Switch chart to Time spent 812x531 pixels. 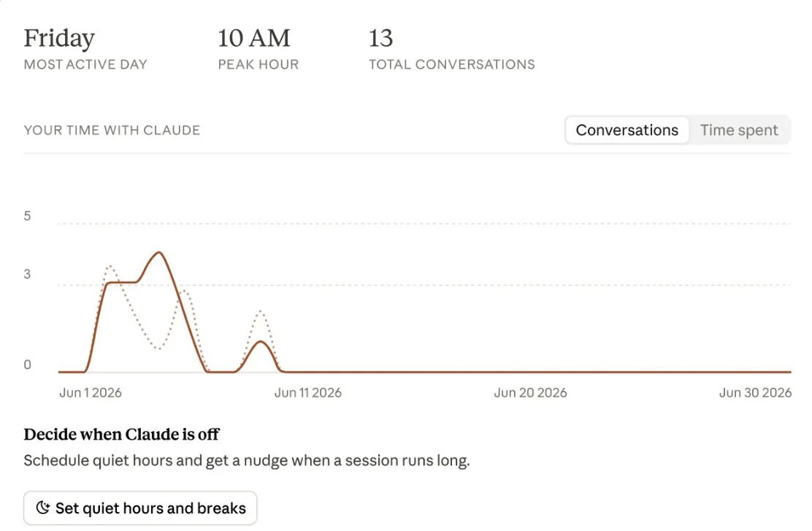(x=739, y=130)
